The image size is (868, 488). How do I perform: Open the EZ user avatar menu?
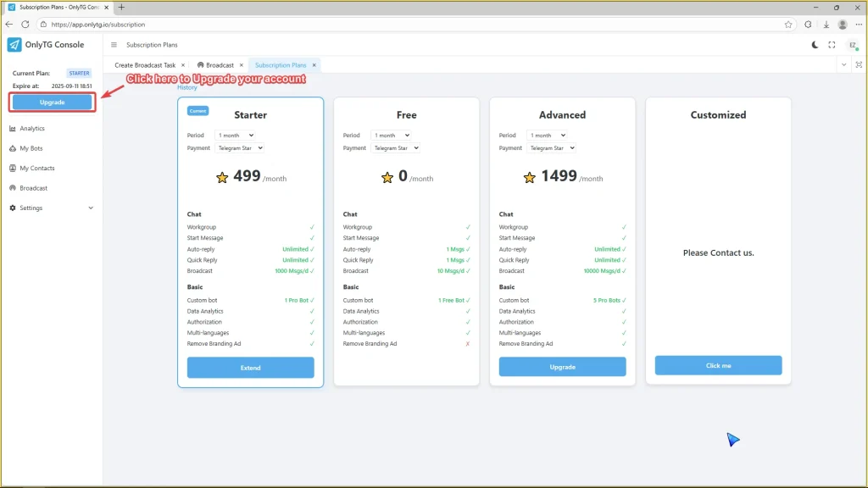pos(853,45)
